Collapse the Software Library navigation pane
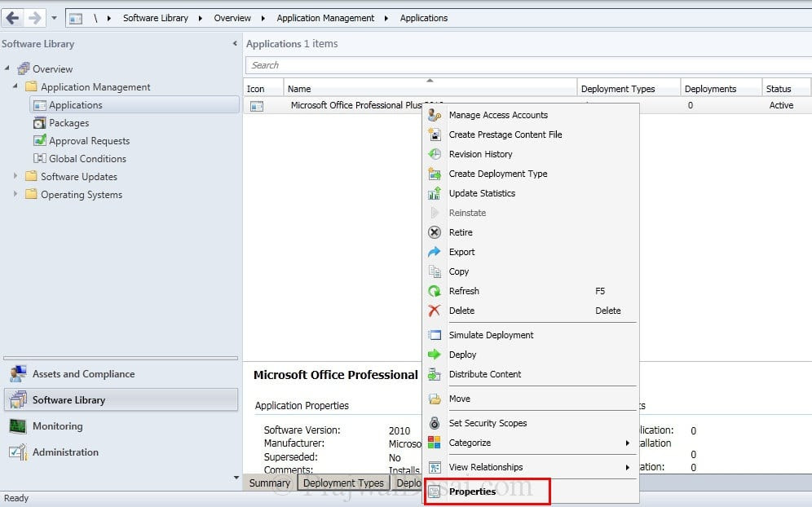The width and height of the screenshot is (812, 507). pyautogui.click(x=235, y=43)
